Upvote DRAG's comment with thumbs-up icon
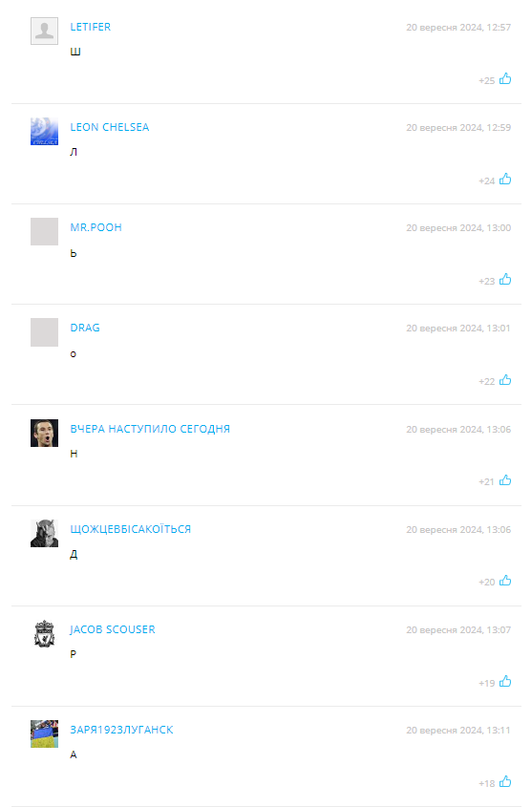Viewport: 532px width, 807px height. [x=505, y=380]
